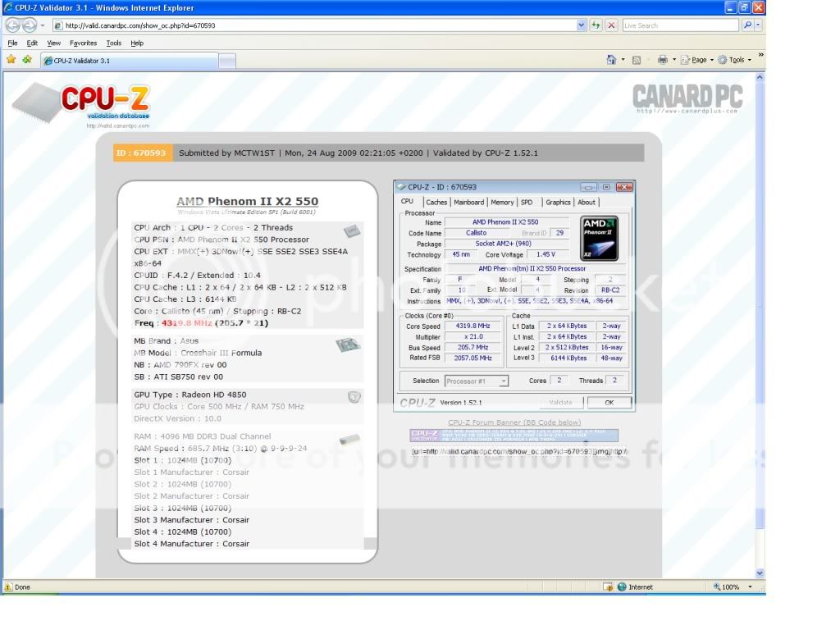Click the Canard PC logo
Viewport: 840px width, 630px height.
(687, 98)
